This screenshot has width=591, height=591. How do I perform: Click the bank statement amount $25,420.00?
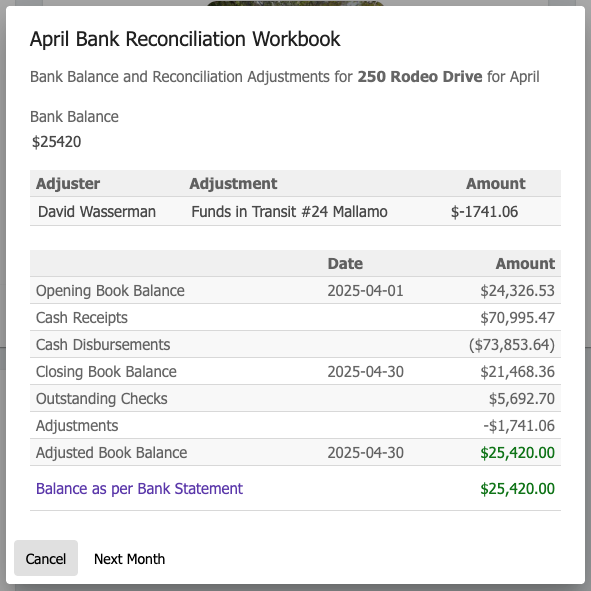tap(517, 488)
